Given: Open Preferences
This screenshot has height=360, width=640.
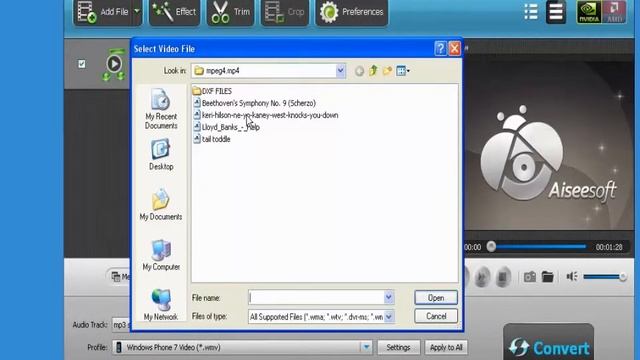Looking at the screenshot, I should pos(352,12).
